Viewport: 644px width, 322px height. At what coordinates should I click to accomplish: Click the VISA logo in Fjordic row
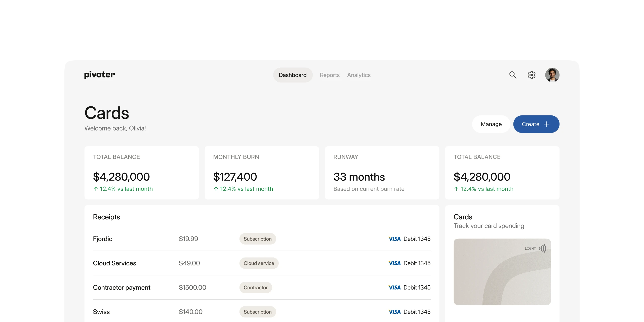[x=394, y=239]
